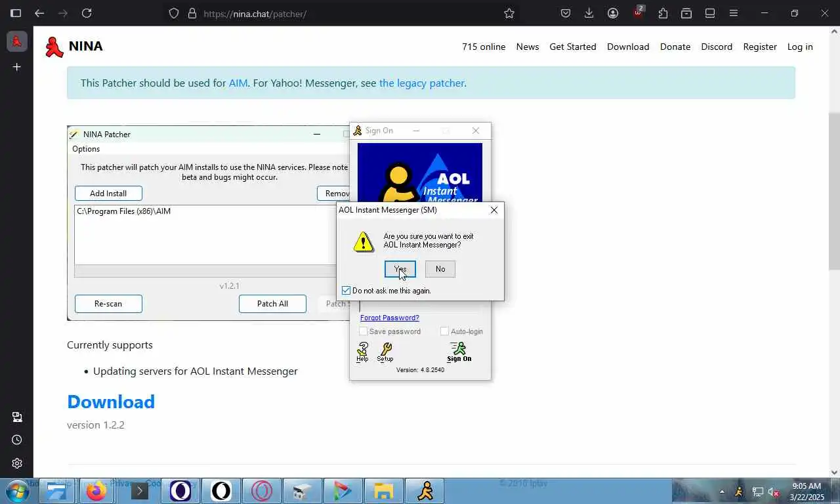Image resolution: width=840 pixels, height=504 pixels.
Task: Click the volume tray icon
Action: [774, 492]
